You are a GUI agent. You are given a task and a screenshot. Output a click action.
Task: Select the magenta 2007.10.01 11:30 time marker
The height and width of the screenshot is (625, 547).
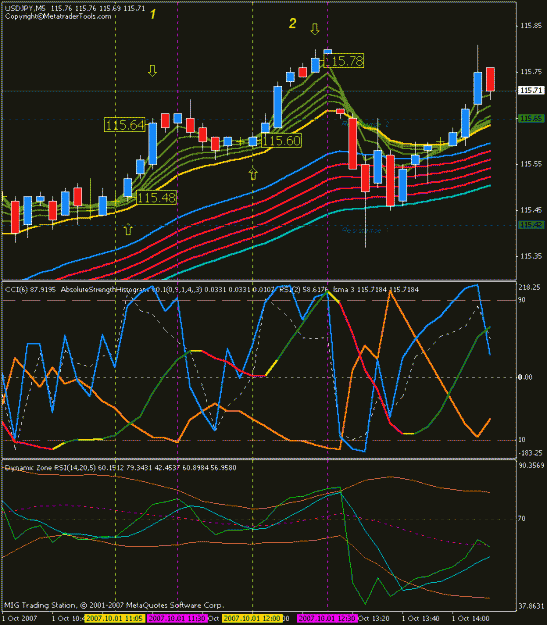(177, 619)
